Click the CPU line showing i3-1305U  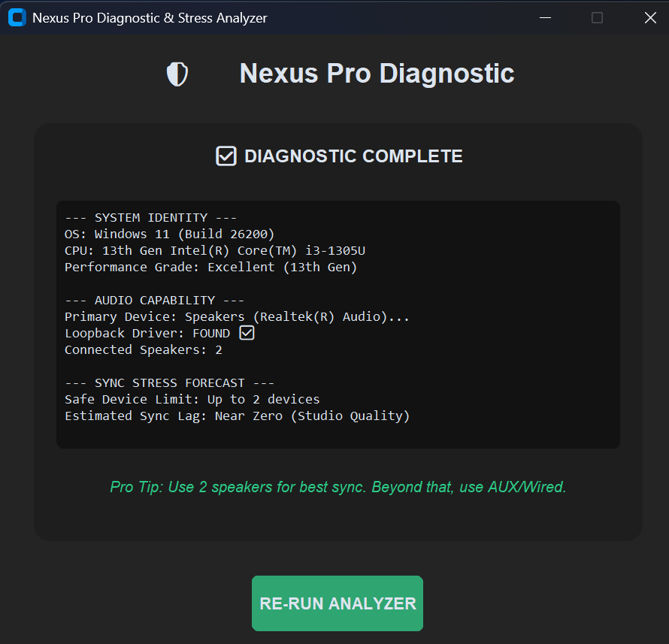coord(215,251)
